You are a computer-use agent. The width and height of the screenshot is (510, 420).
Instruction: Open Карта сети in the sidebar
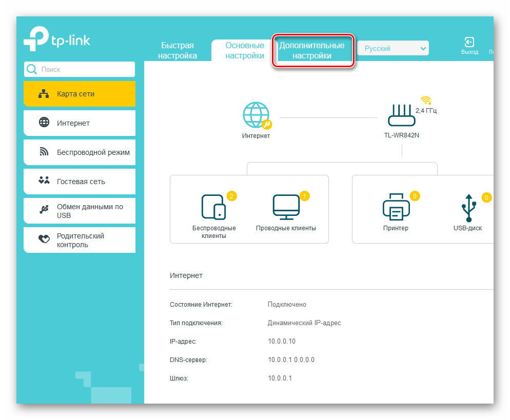coord(80,94)
